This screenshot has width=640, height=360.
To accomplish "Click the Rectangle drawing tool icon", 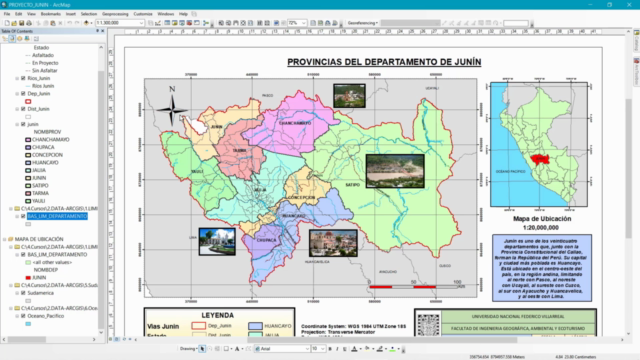I will click(226, 349).
